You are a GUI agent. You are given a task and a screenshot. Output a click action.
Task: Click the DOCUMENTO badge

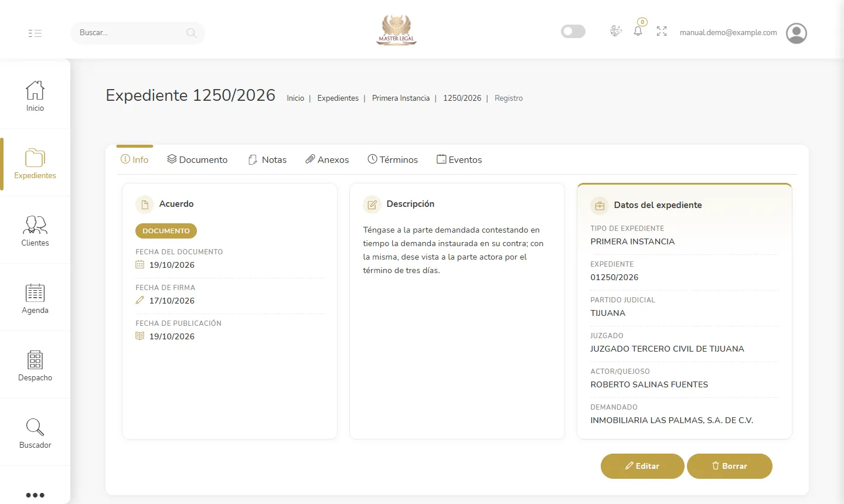pyautogui.click(x=166, y=231)
